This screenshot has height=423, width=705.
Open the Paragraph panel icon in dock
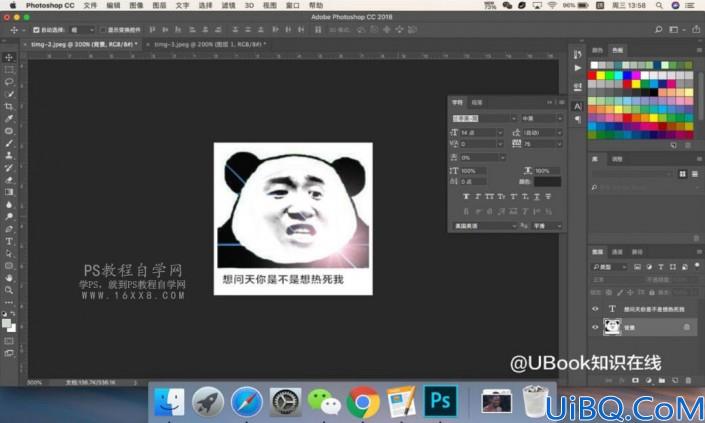(x=578, y=119)
